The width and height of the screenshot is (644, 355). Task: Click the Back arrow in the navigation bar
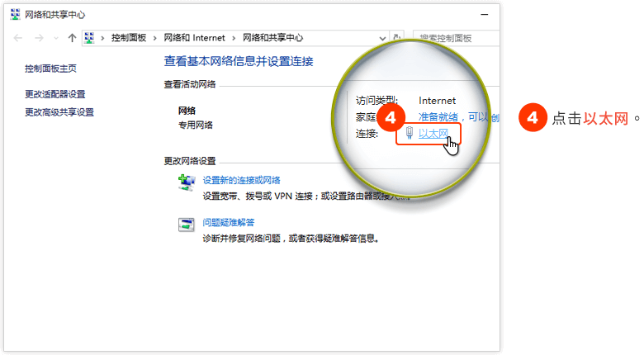tap(19, 38)
